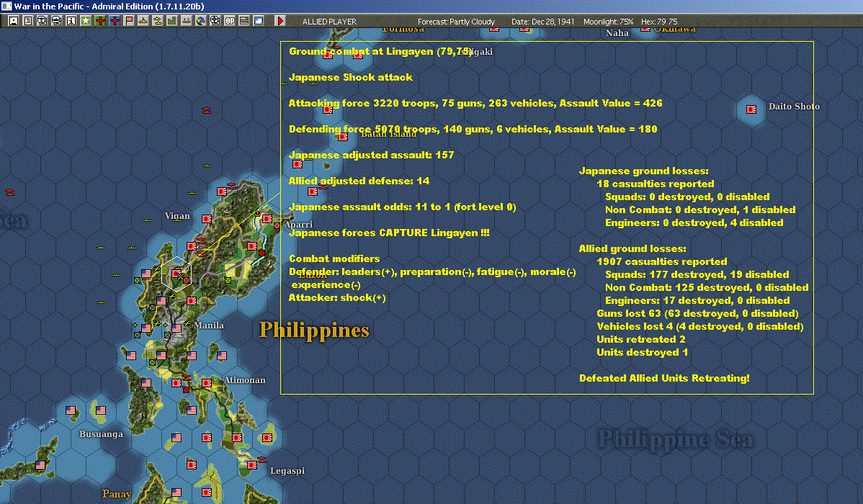Click the green factory industry icon
This screenshot has width=863, height=504.
click(x=171, y=21)
